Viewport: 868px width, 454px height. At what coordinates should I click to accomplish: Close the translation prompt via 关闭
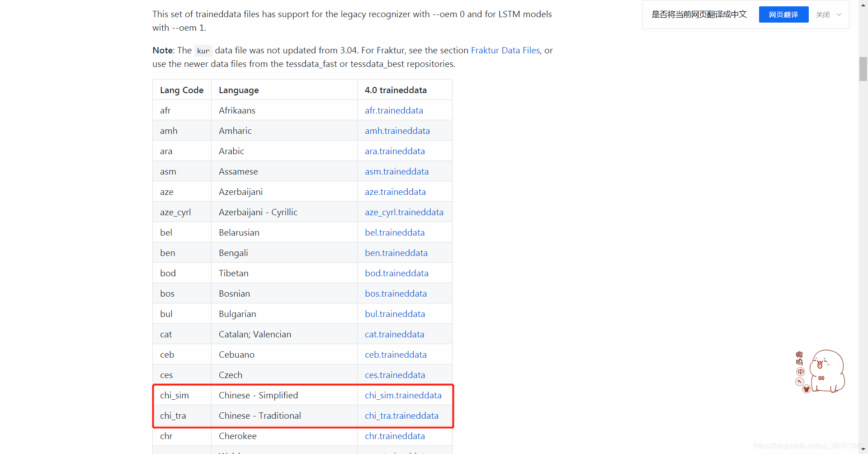pyautogui.click(x=823, y=15)
